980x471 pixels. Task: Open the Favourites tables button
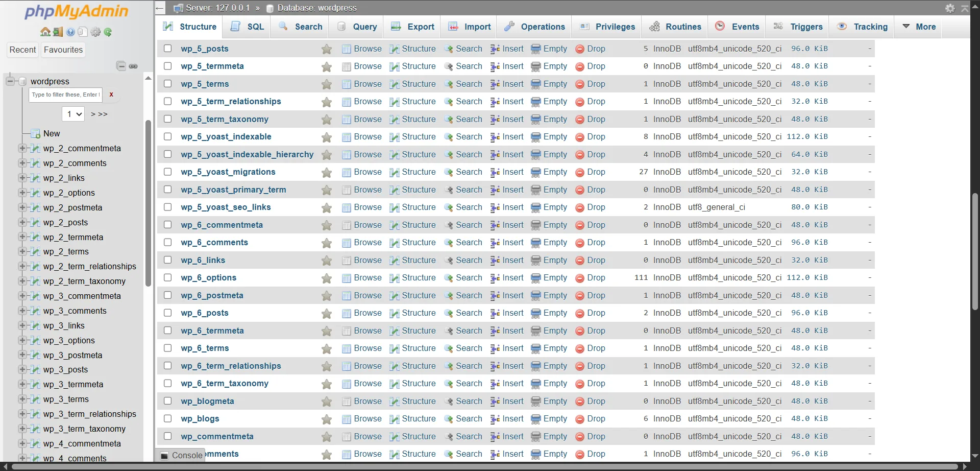[63, 50]
